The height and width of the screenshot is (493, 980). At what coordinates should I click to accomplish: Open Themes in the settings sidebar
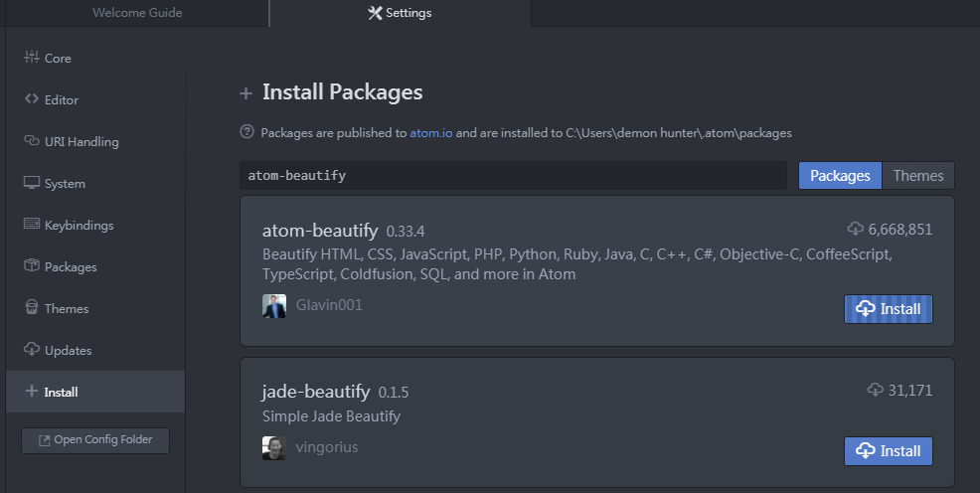click(x=95, y=309)
